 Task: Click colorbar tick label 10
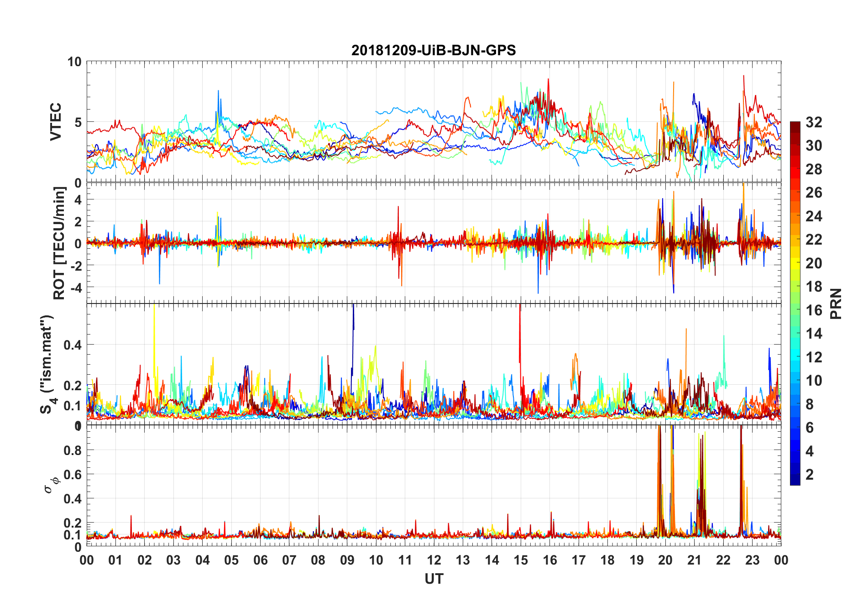tap(813, 381)
